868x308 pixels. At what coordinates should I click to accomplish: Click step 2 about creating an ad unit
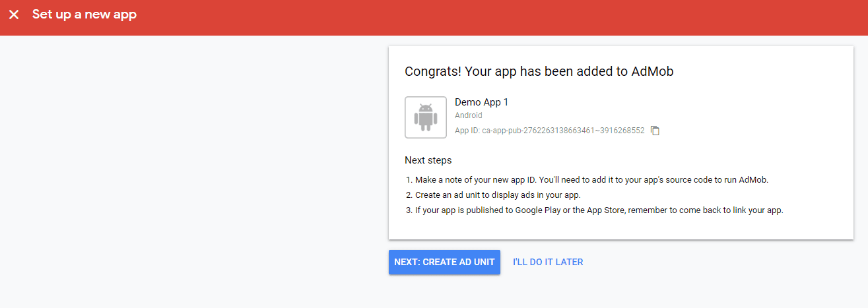(x=498, y=195)
